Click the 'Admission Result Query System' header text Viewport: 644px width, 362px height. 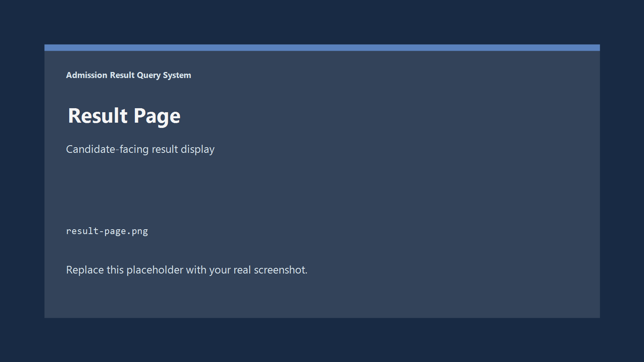(128, 75)
